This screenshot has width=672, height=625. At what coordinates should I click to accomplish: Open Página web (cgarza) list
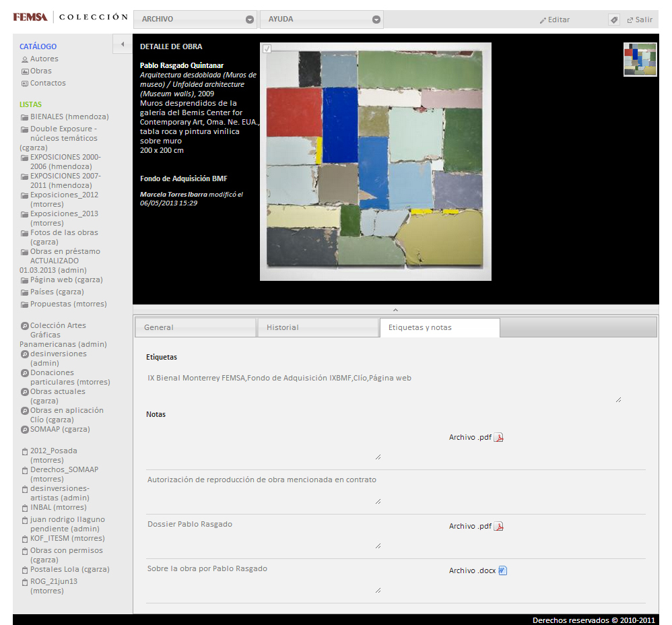(x=67, y=279)
